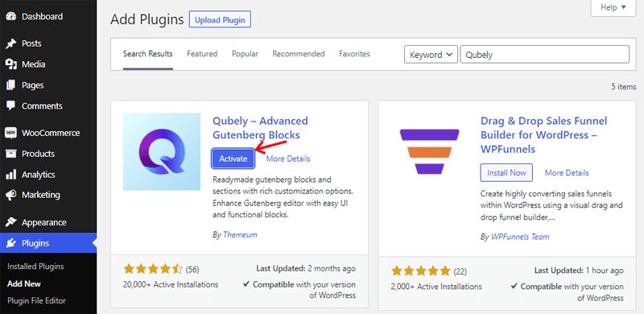Click Install Now for WPFunnels

point(506,172)
